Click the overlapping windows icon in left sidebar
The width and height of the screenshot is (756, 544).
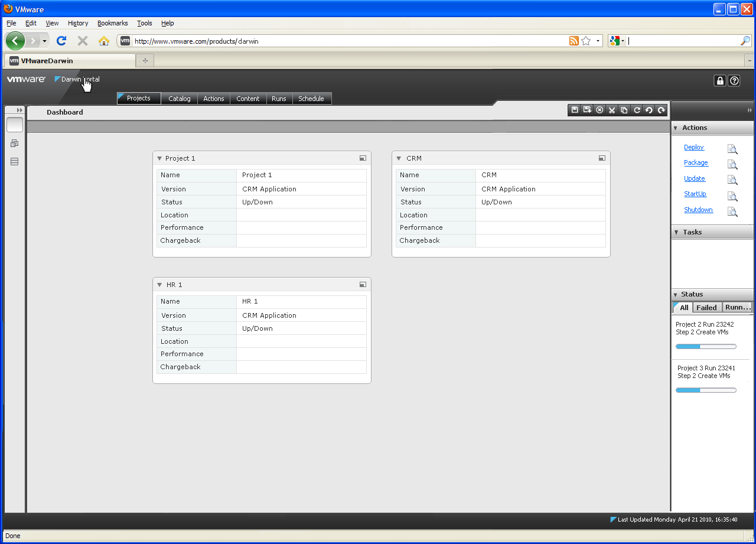[15, 144]
